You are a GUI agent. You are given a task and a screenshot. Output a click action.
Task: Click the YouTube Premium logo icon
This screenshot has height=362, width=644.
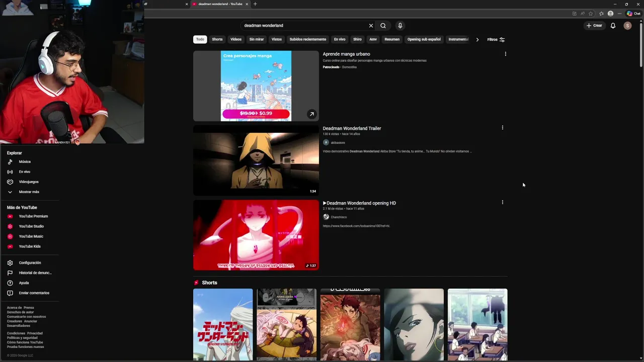tap(10, 216)
